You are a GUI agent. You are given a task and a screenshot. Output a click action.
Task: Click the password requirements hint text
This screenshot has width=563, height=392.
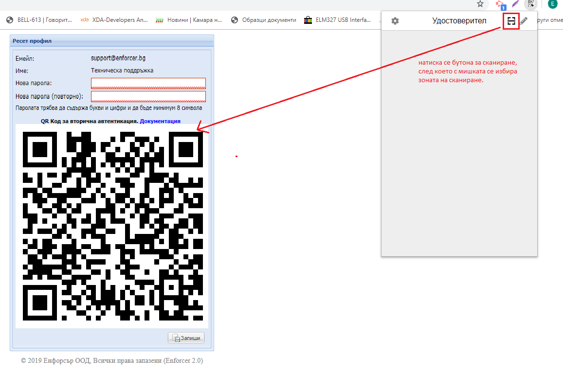(109, 108)
